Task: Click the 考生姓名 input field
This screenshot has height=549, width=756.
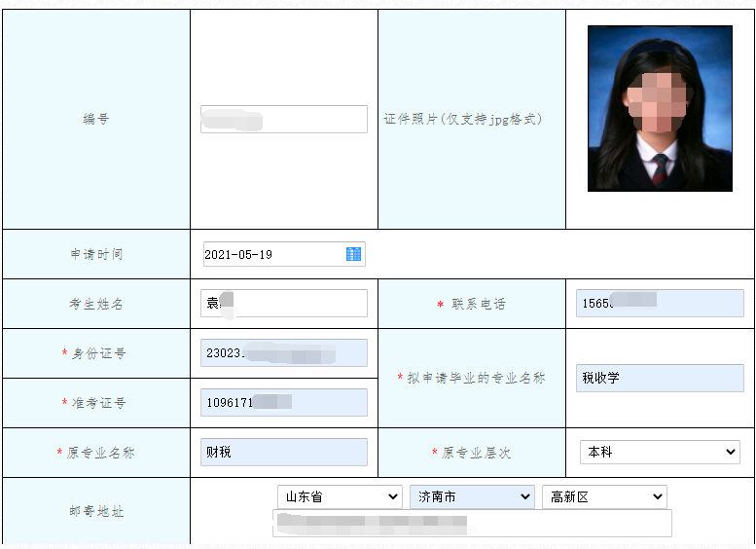Action: 284,303
